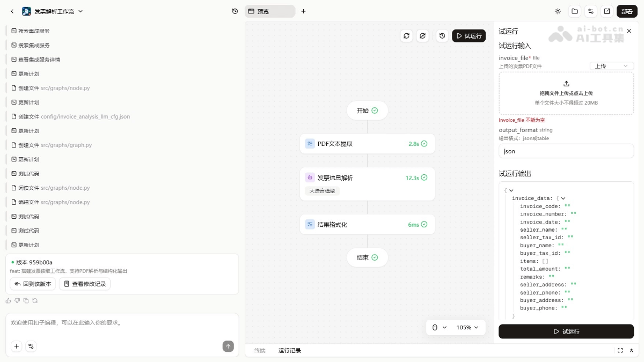Collapse the bottom run panel with the chevron
This screenshot has height=362, width=644.
pyautogui.click(x=631, y=350)
